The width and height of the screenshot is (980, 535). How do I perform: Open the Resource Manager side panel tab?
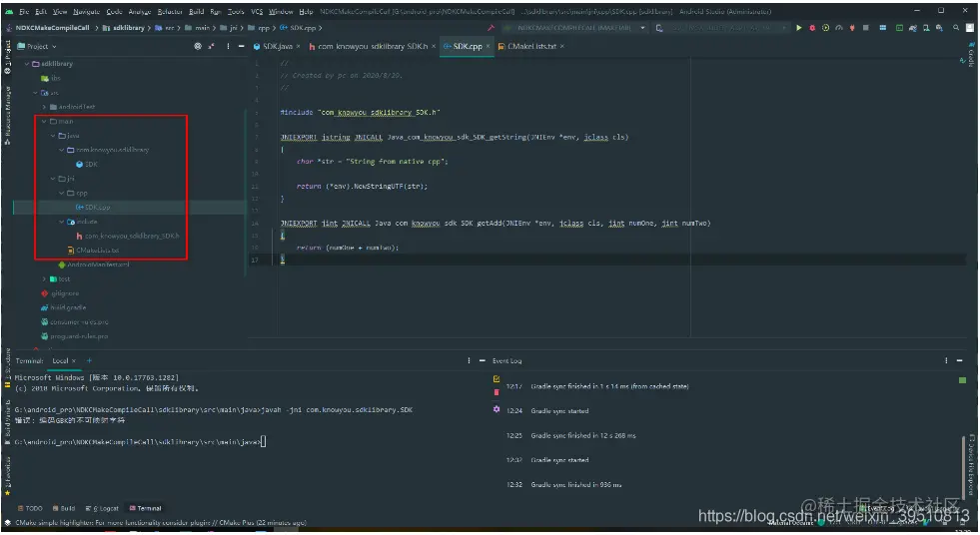(7, 116)
